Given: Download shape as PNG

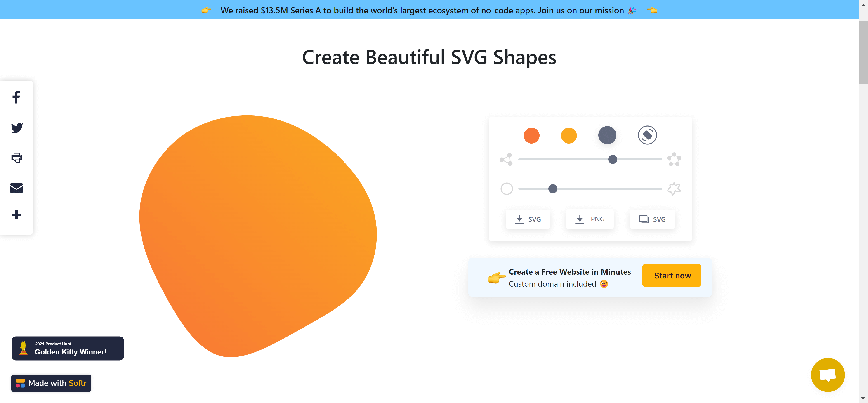Looking at the screenshot, I should tap(590, 219).
